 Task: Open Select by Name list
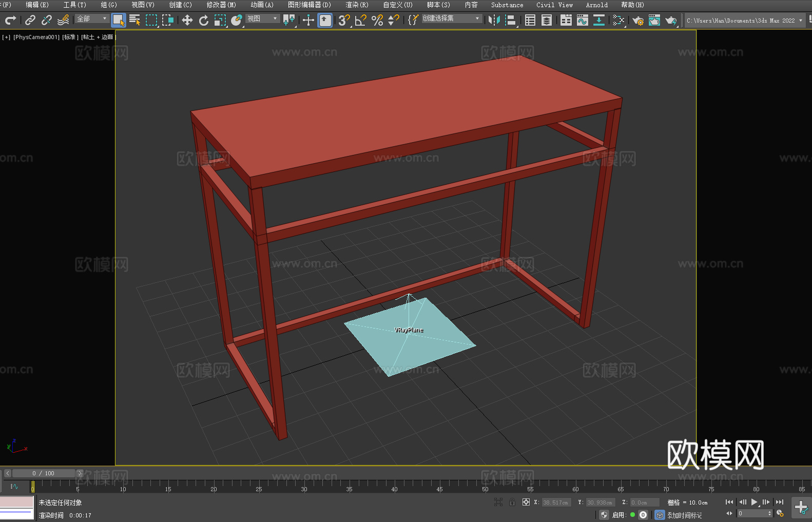coord(135,20)
